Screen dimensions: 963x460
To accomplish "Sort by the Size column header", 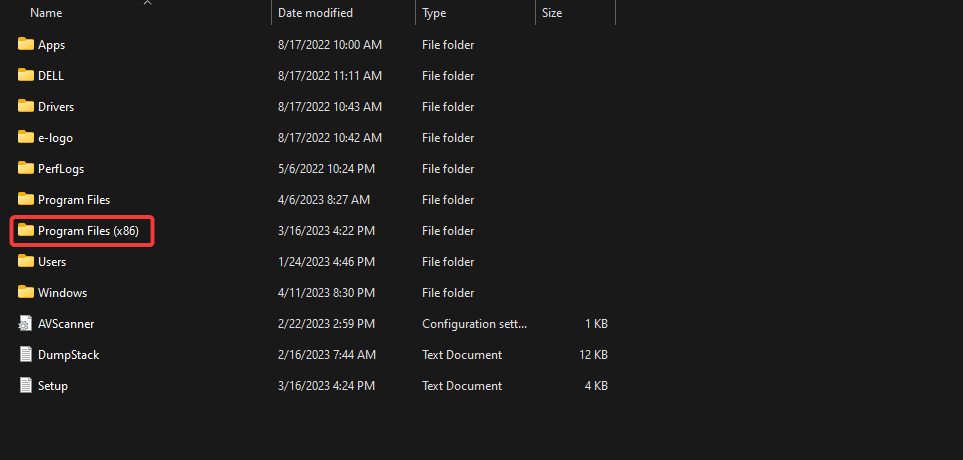I will coord(552,13).
